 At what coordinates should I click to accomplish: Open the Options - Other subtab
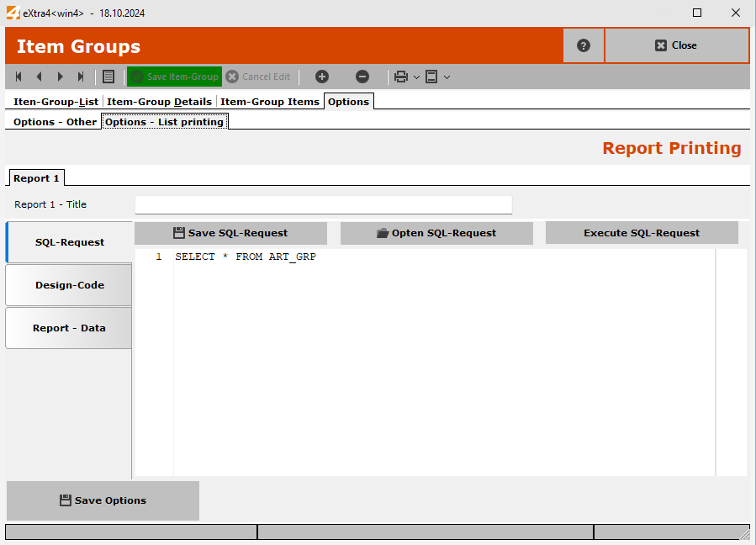(55, 122)
